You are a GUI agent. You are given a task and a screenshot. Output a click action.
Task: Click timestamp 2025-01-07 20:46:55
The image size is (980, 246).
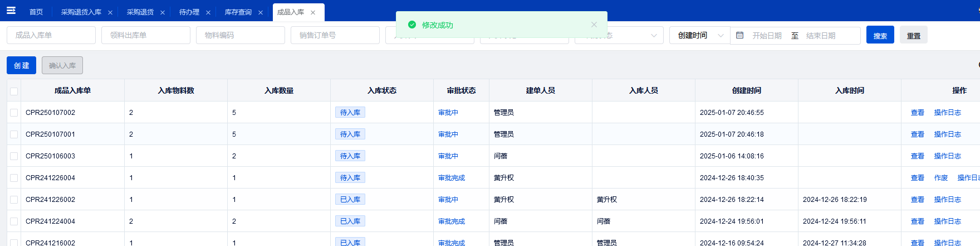click(x=732, y=113)
